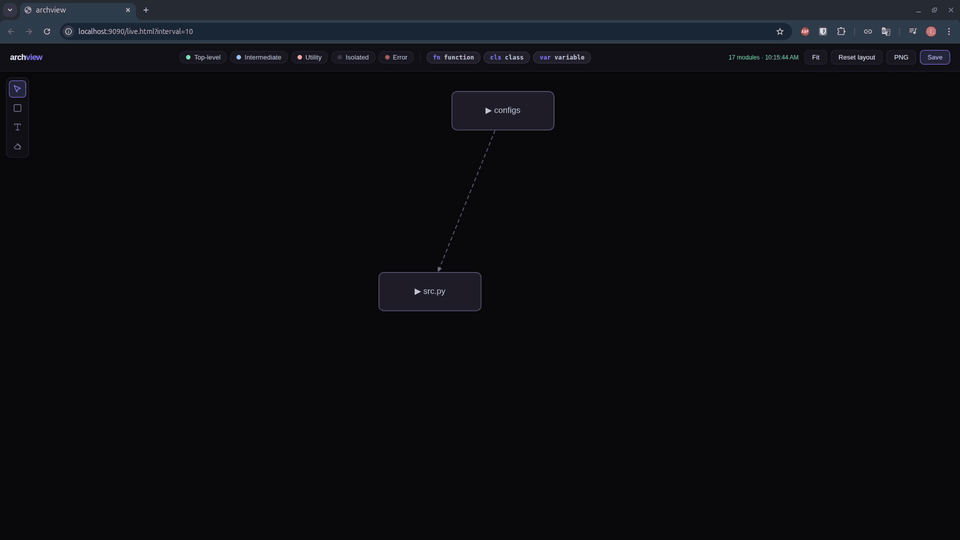Toggle the cls class filter
This screenshot has width=960, height=540.
[x=507, y=58]
